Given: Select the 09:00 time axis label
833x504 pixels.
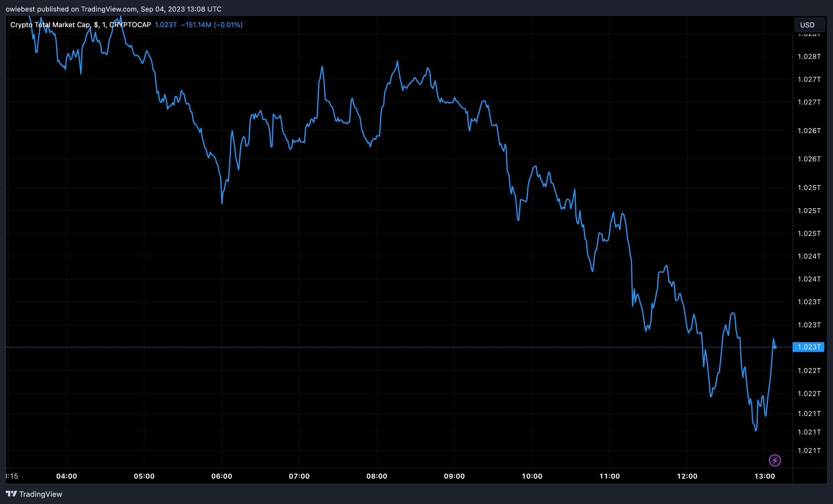Looking at the screenshot, I should tap(454, 476).
